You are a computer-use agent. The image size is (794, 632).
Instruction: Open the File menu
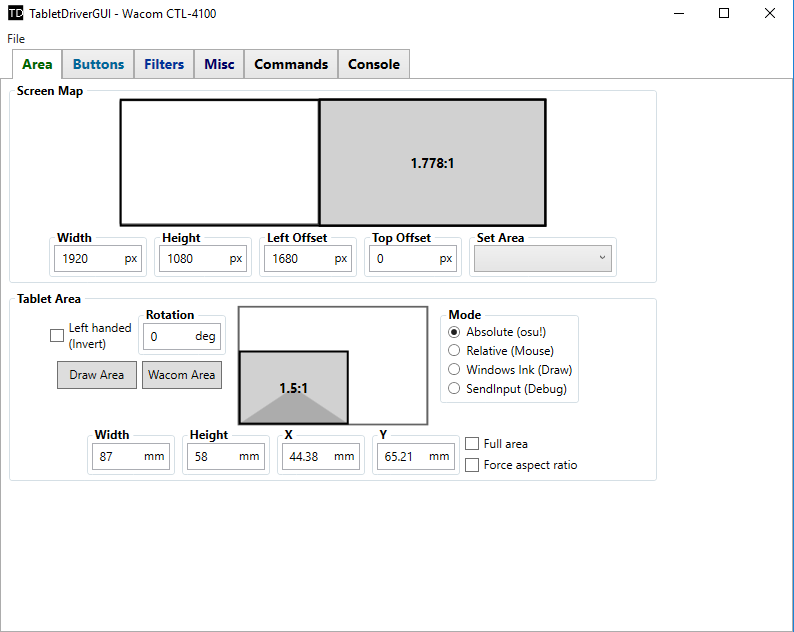[16, 39]
